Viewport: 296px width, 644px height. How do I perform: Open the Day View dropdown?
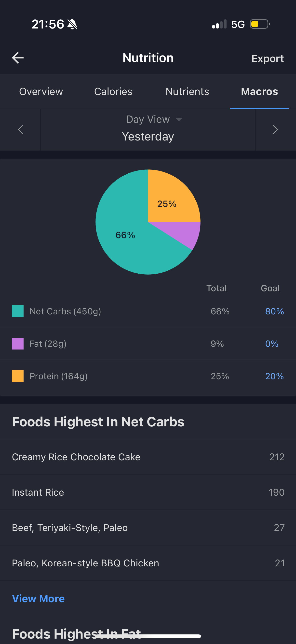pos(154,120)
